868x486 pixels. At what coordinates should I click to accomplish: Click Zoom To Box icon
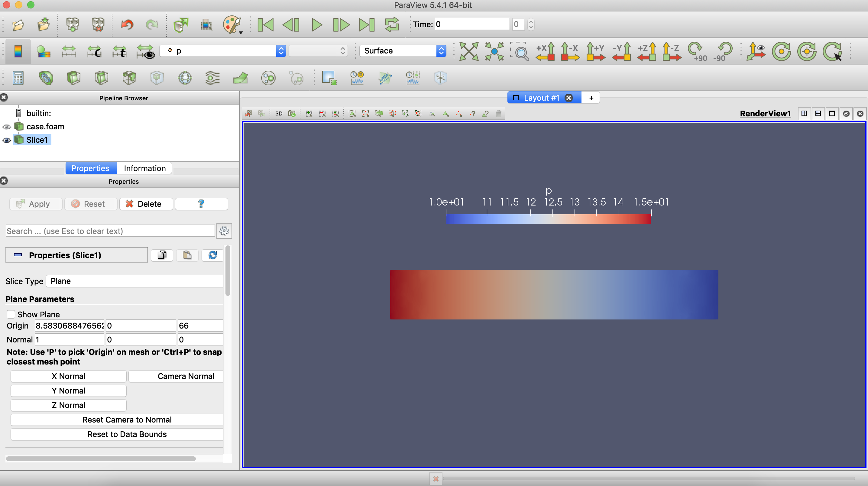pyautogui.click(x=520, y=51)
